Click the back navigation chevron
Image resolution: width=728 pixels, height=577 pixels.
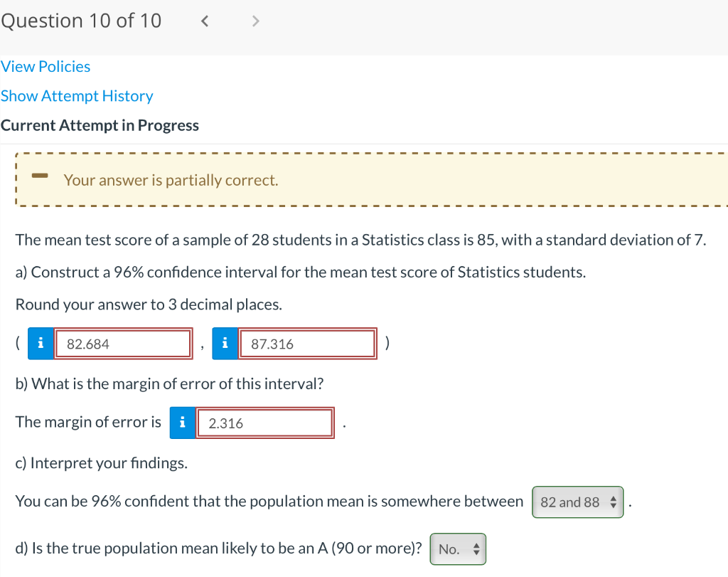(x=204, y=21)
